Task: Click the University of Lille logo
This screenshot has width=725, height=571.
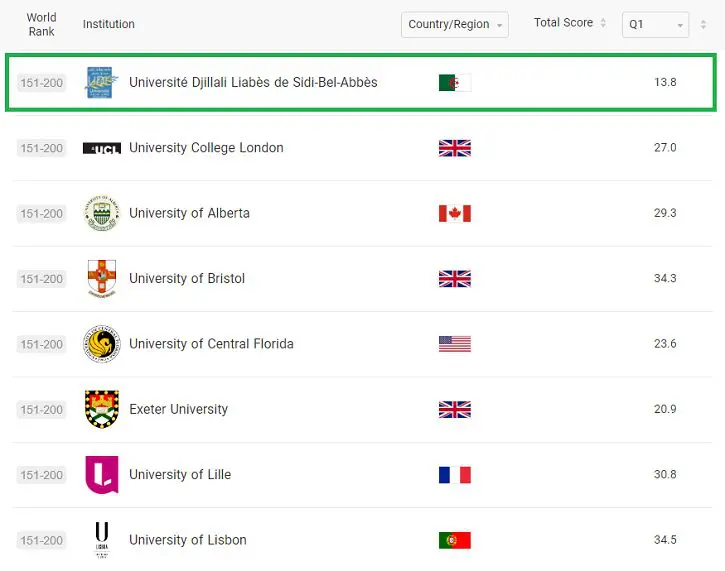Action: point(102,475)
